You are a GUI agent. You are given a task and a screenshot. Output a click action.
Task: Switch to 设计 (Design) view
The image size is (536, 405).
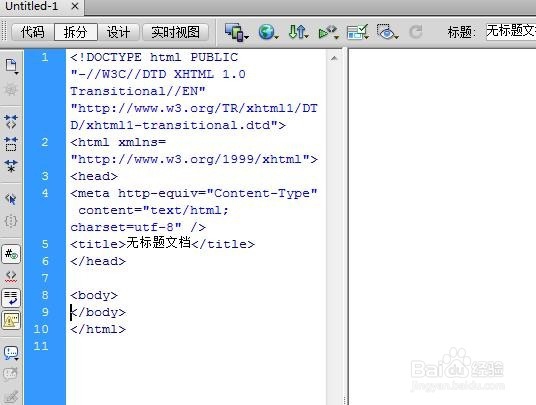[x=118, y=32]
